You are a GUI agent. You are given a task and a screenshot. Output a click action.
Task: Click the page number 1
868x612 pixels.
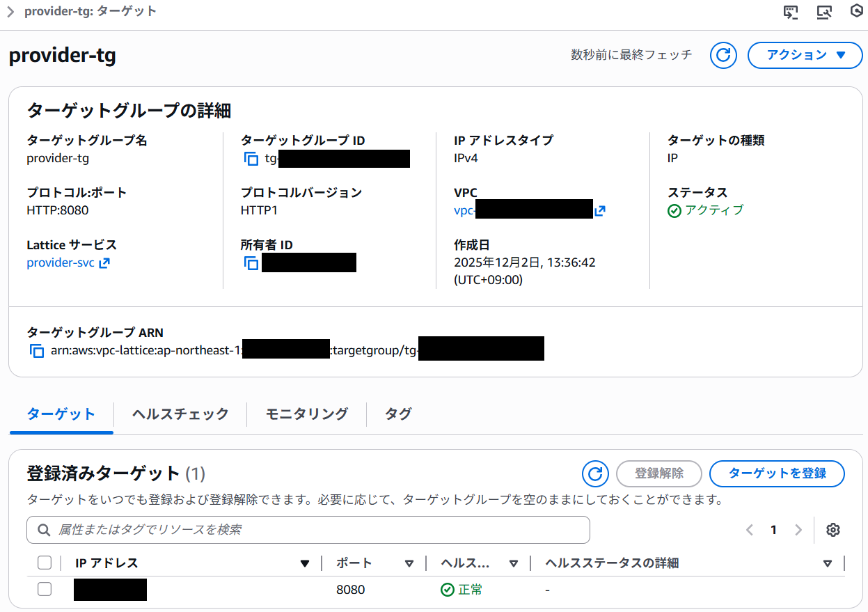[773, 530]
